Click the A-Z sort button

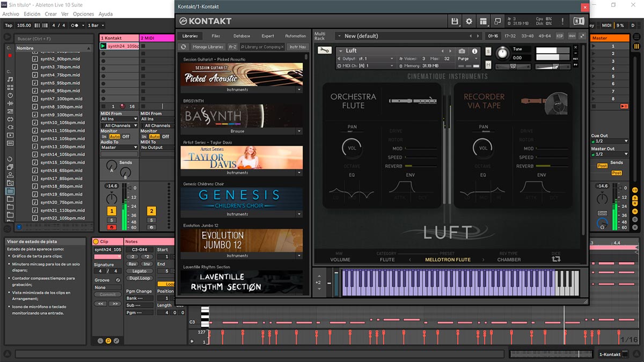[x=232, y=47]
